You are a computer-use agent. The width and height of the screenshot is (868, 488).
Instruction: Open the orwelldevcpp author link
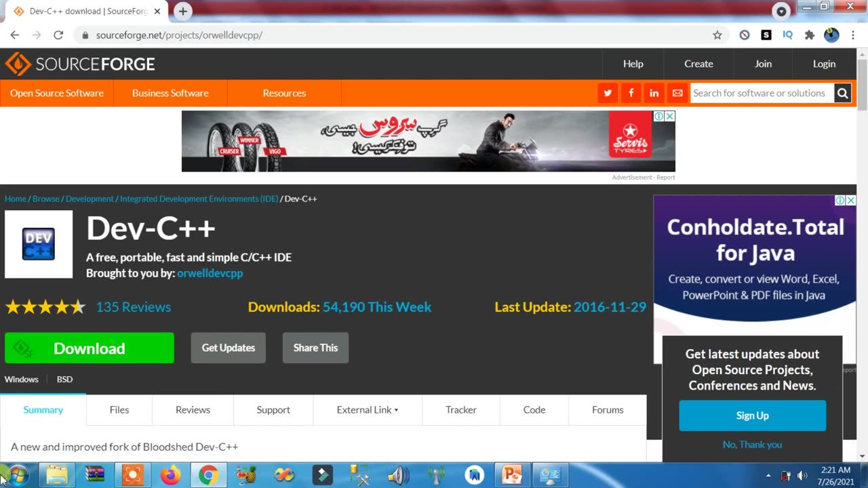(x=210, y=273)
